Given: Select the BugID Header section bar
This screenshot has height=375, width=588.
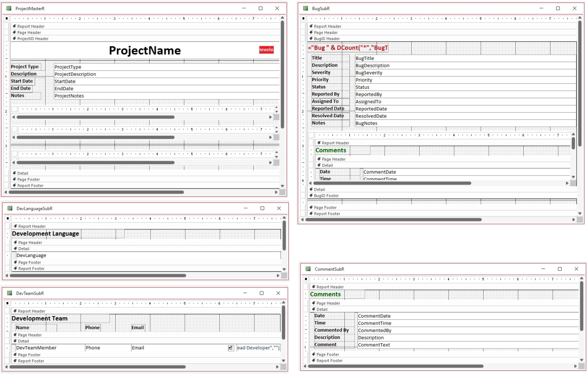Looking at the screenshot, I should pyautogui.click(x=442, y=39).
